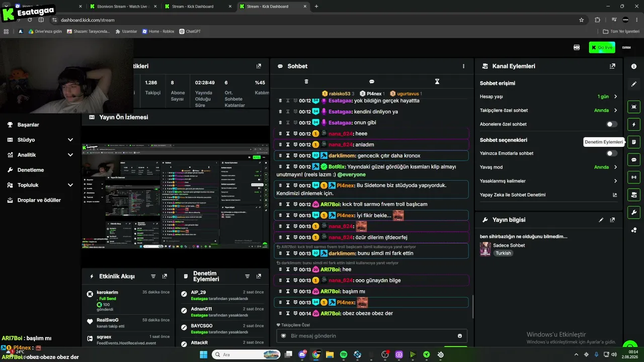Open the info icon in right sidebar
Screen dimensions: 644x362
point(633,66)
